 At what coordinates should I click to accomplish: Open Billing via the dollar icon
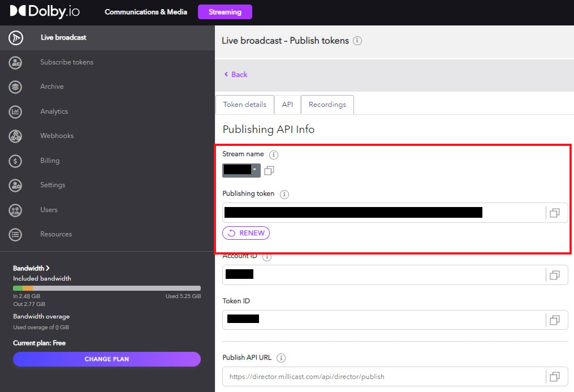pyautogui.click(x=16, y=161)
